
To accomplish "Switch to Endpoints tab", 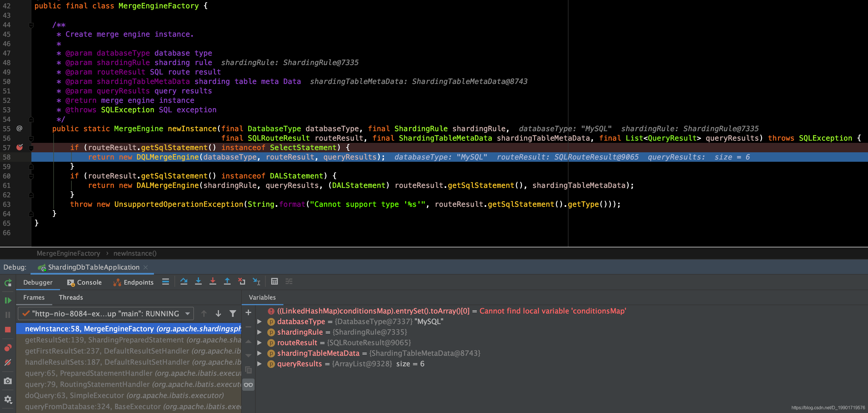I will (x=133, y=283).
